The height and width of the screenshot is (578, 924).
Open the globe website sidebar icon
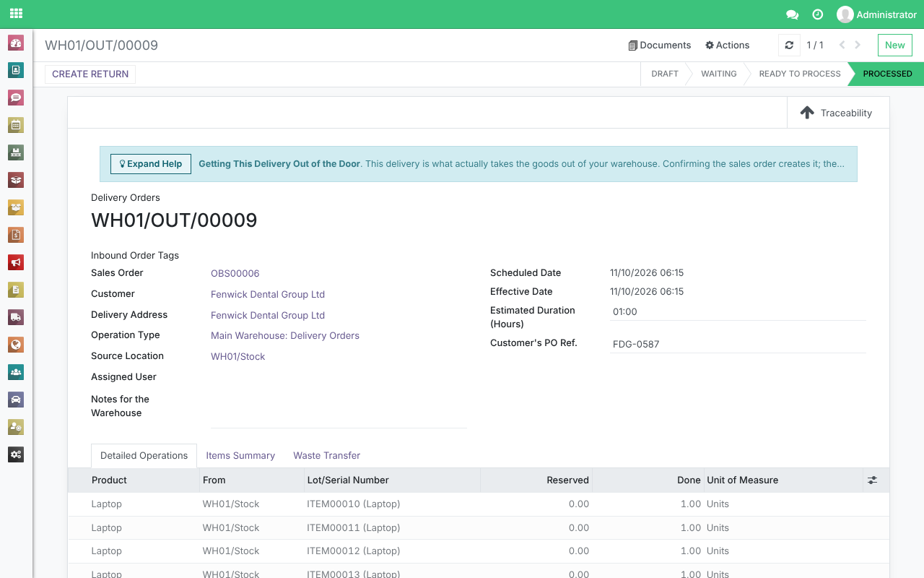point(16,345)
